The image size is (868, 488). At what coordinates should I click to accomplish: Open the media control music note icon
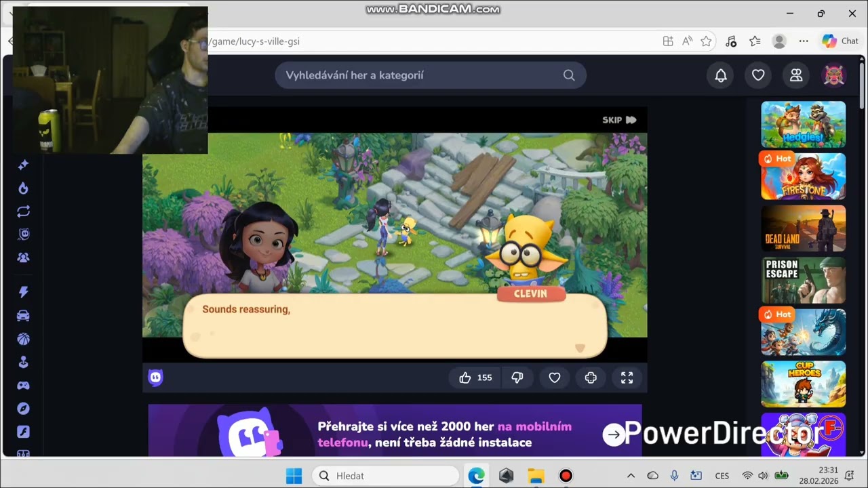[730, 41]
